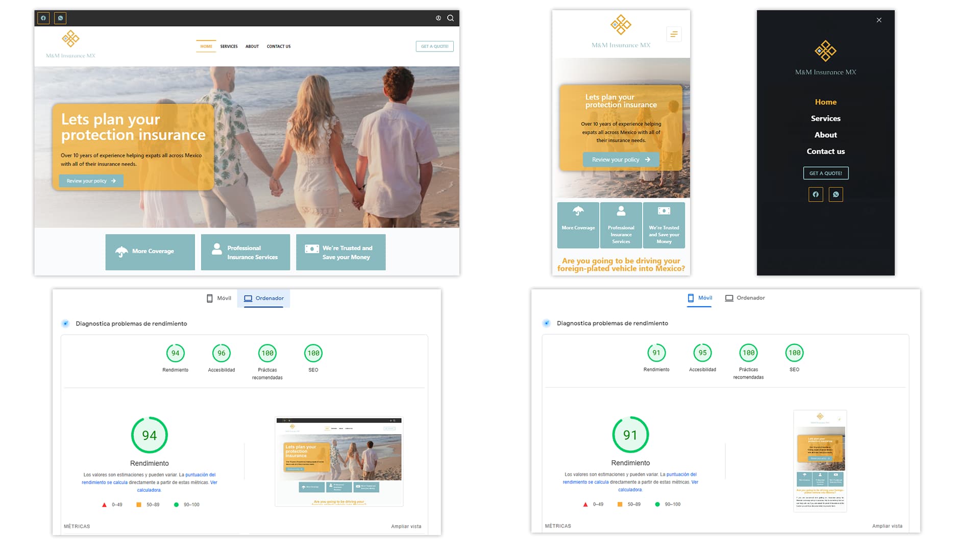
Task: Click the GET A QUOTE button
Action: point(434,46)
